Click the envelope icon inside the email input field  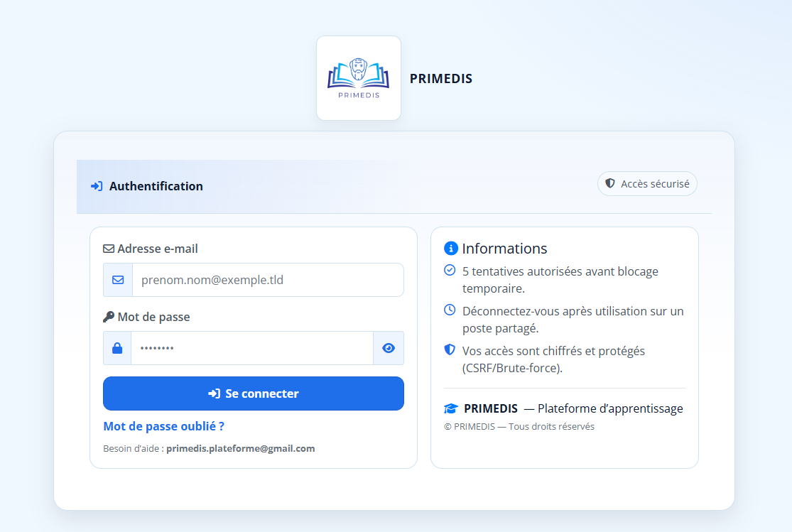click(116, 280)
